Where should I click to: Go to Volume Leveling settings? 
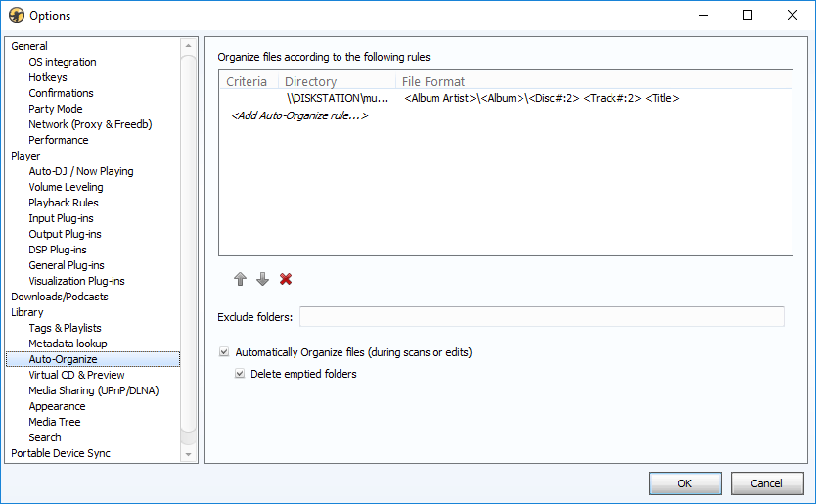point(66,187)
